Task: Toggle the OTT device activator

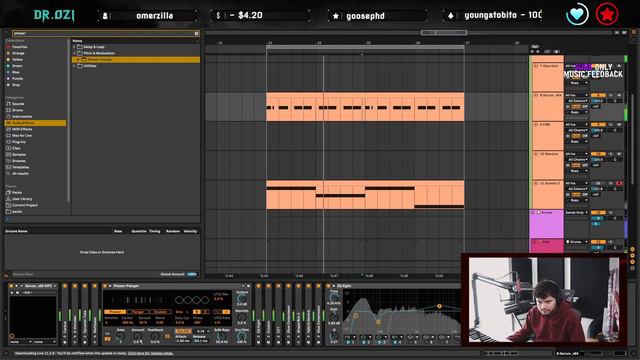Action: tap(278, 286)
